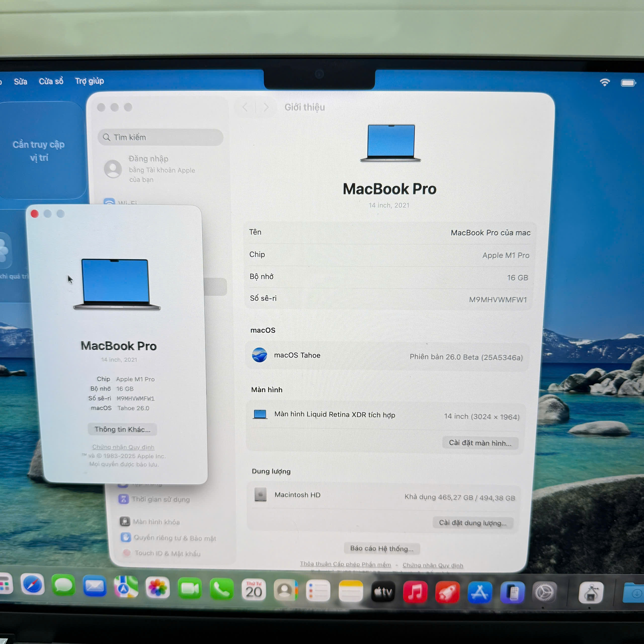Click the Apple account avatar icon
The width and height of the screenshot is (644, 644).
coord(113,169)
